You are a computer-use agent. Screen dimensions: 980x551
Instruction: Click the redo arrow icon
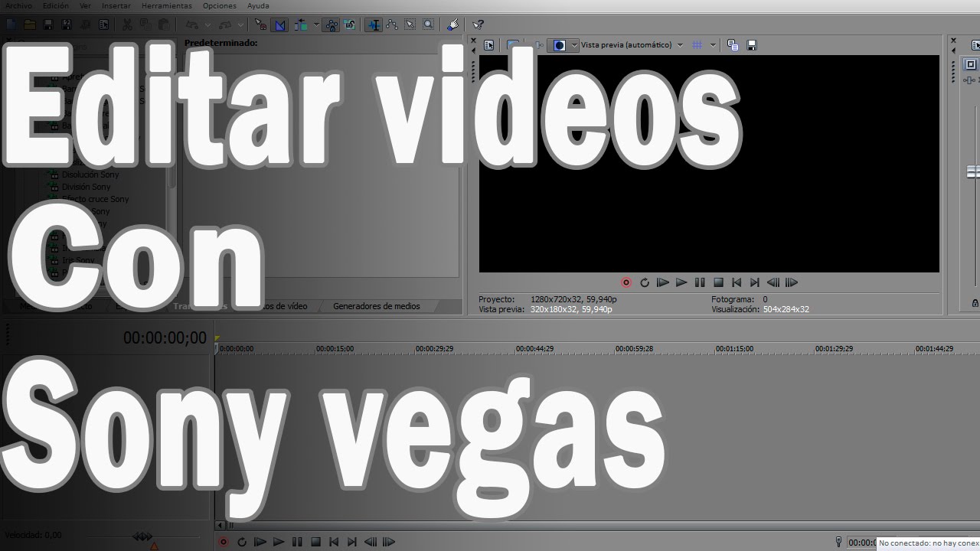[x=225, y=24]
